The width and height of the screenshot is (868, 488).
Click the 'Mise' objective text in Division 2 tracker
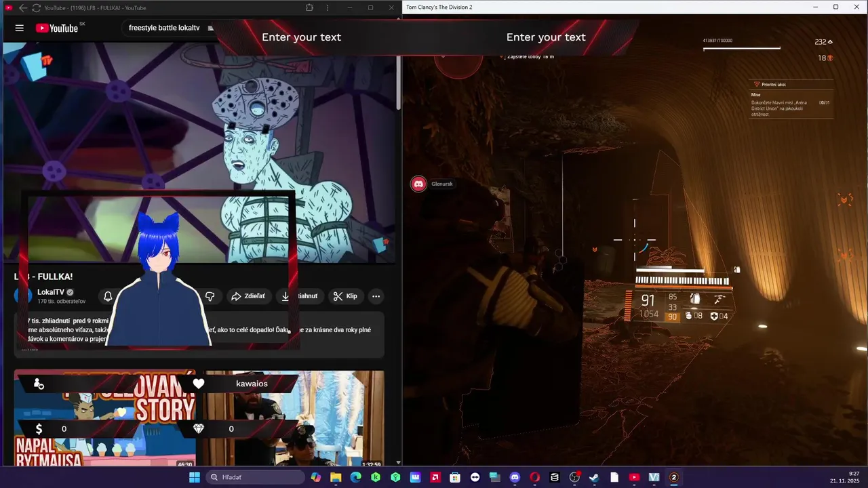pos(756,96)
